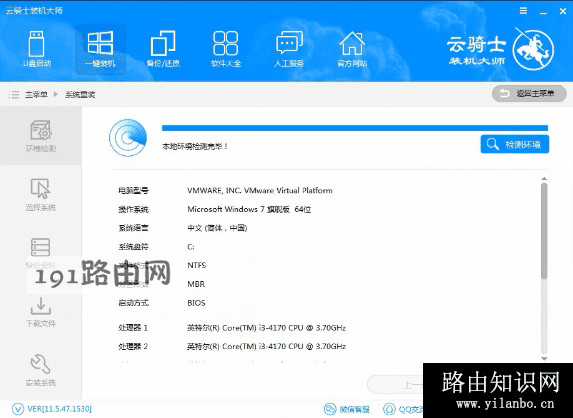Open the 软件大全 software collection
Image resolution: width=573 pixels, height=418 pixels.
click(x=226, y=49)
